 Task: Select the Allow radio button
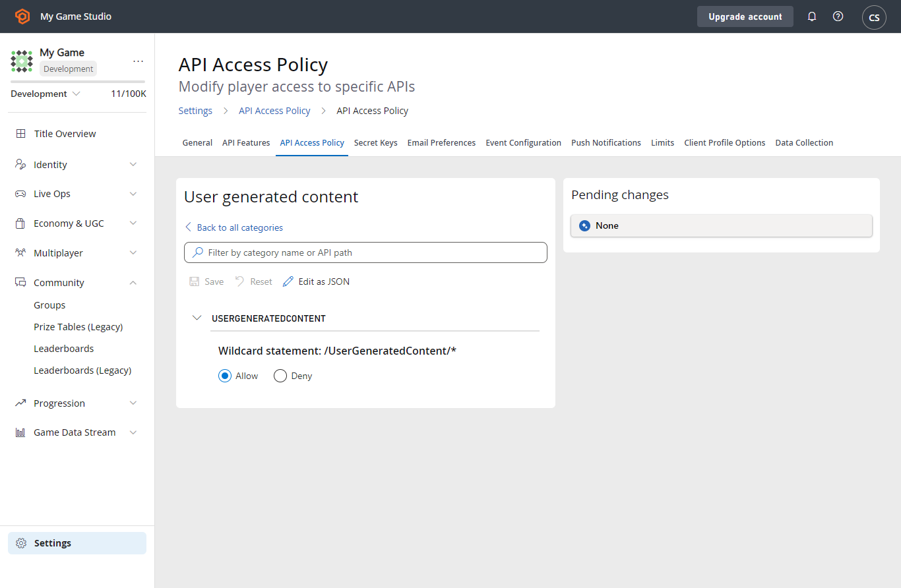(x=225, y=376)
